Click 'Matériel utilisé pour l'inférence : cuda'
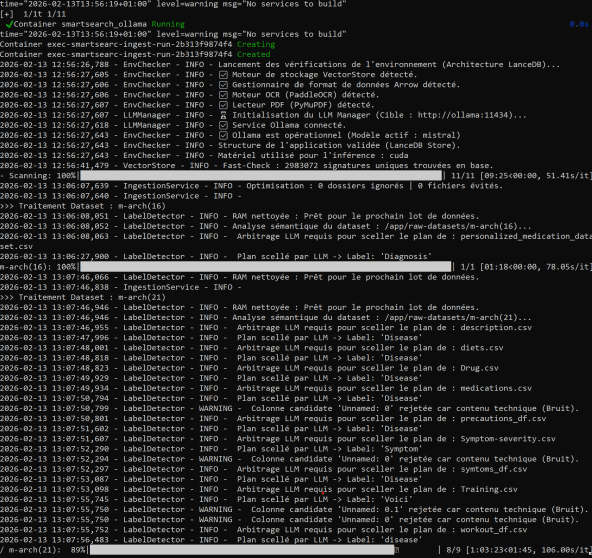This screenshot has height=558, width=592. tap(313, 156)
